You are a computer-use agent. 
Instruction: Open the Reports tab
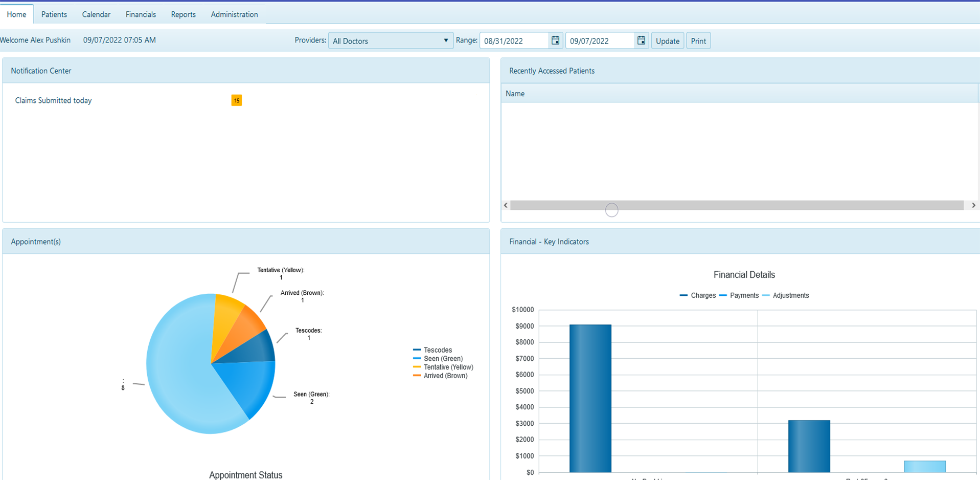tap(183, 14)
